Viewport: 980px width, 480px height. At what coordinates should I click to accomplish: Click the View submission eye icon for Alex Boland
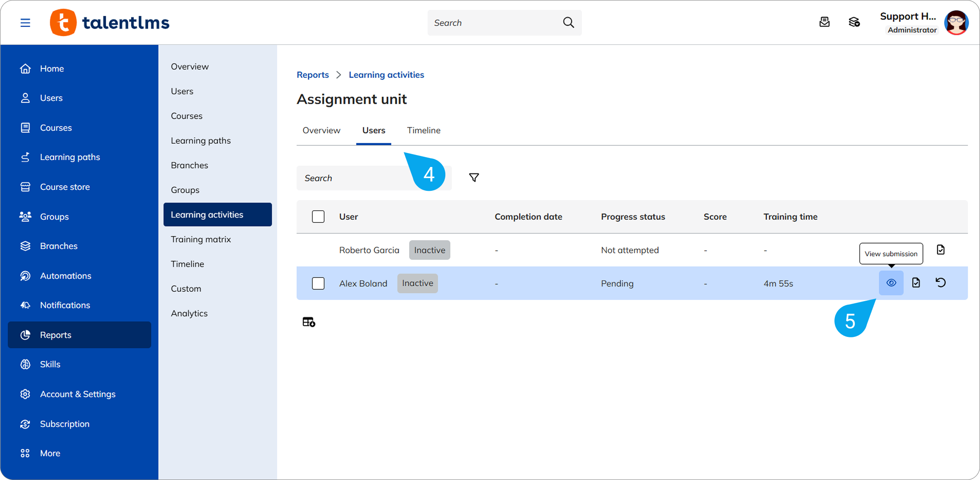click(x=891, y=282)
